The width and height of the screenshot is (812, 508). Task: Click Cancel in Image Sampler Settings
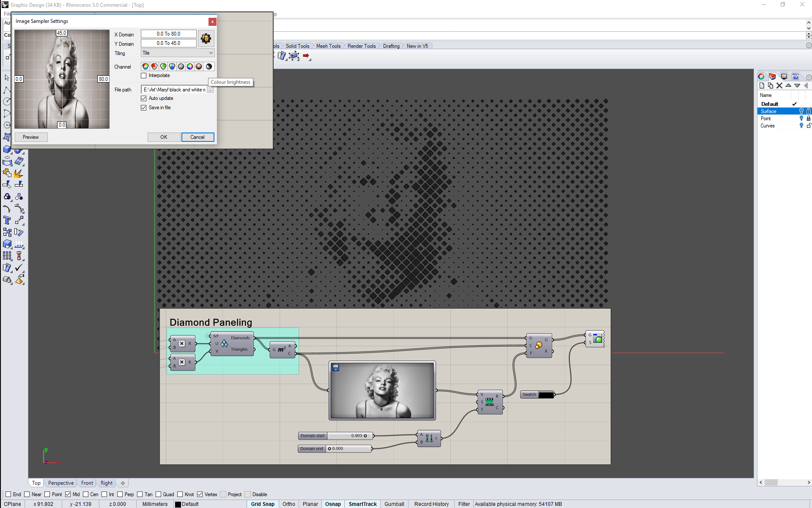pos(198,137)
